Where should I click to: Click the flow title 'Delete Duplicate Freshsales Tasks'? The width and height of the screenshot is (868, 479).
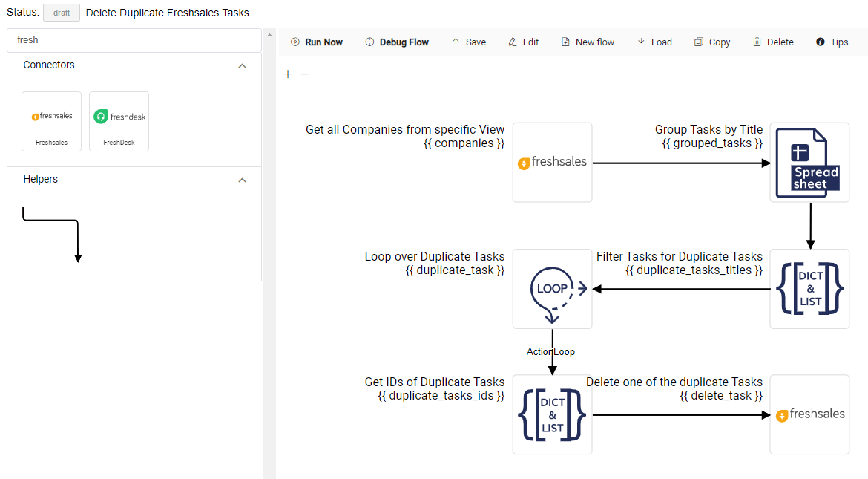167,13
